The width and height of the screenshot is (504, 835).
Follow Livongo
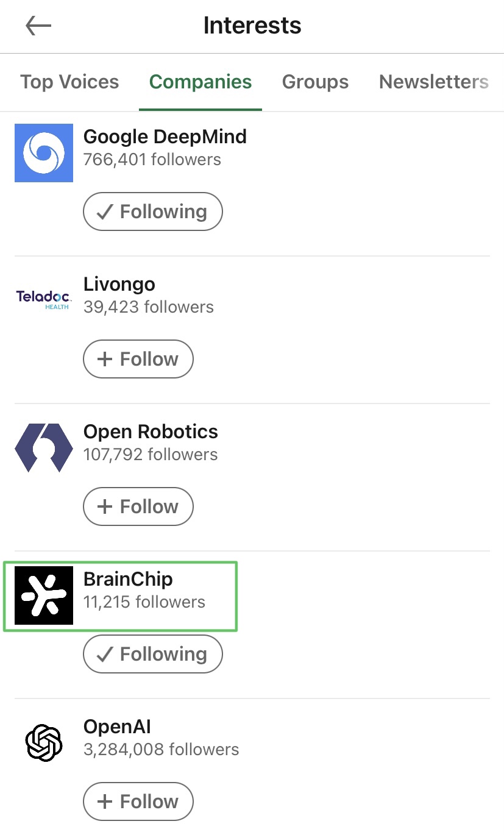[138, 359]
